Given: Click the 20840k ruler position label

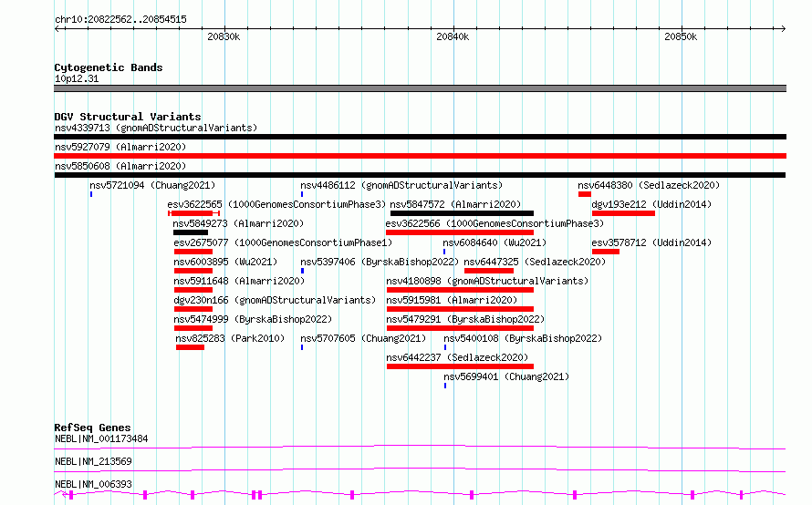Looking at the screenshot, I should click(453, 36).
